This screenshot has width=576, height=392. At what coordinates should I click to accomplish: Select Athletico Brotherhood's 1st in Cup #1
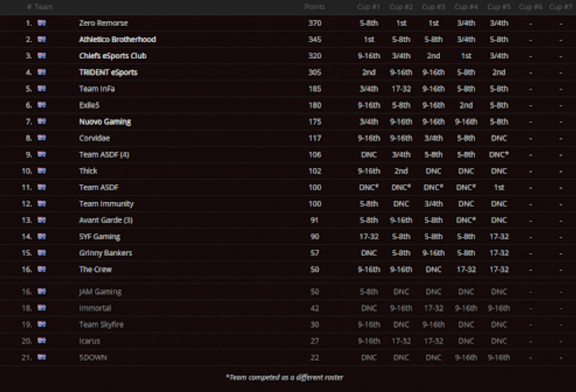[x=369, y=39]
